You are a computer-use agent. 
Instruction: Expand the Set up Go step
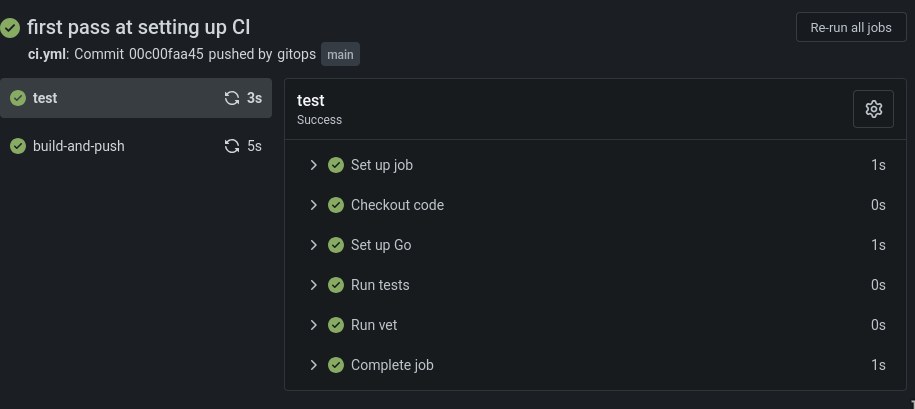pos(313,245)
